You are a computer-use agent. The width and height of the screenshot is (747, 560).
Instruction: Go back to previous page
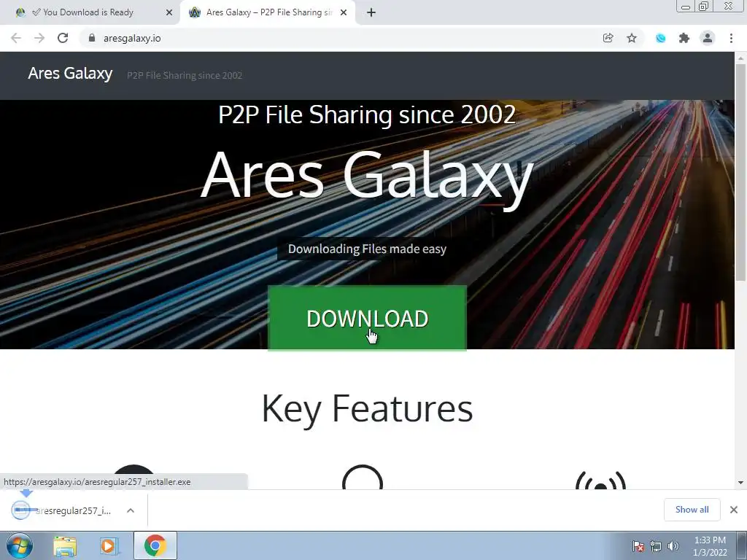[x=16, y=38]
